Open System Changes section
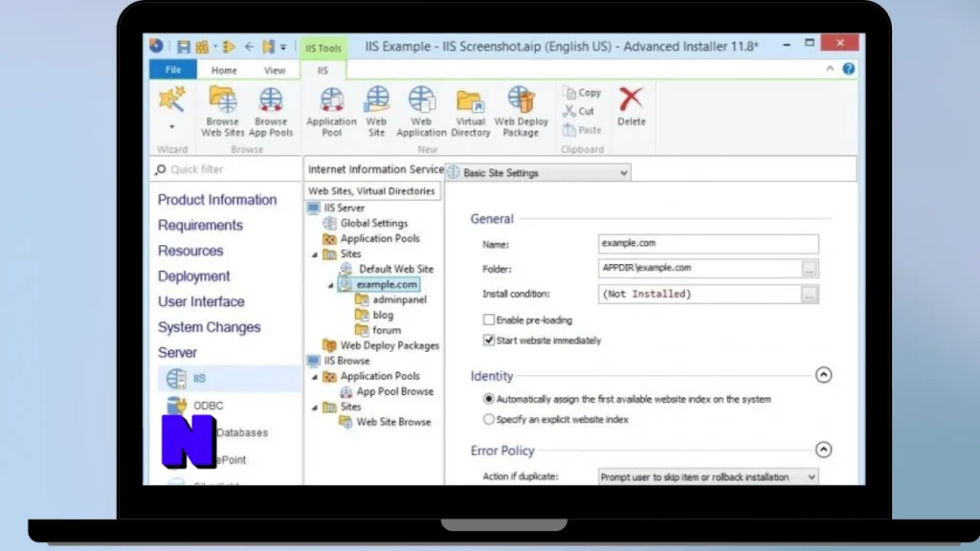Screen dimensions: 980x551 [209, 327]
